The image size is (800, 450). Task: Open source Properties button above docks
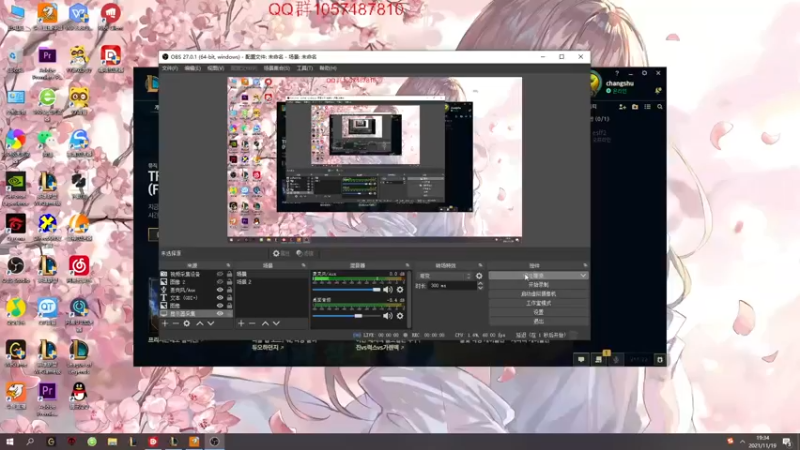coord(281,254)
